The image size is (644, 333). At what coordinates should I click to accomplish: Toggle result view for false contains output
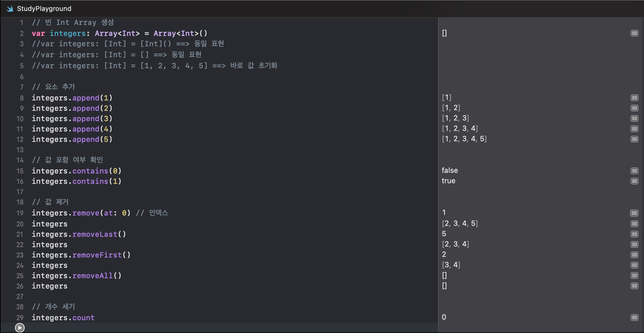click(x=634, y=171)
